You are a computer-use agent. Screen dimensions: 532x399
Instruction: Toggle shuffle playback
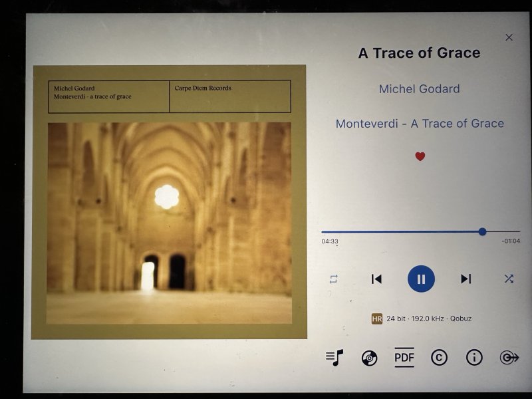point(509,279)
